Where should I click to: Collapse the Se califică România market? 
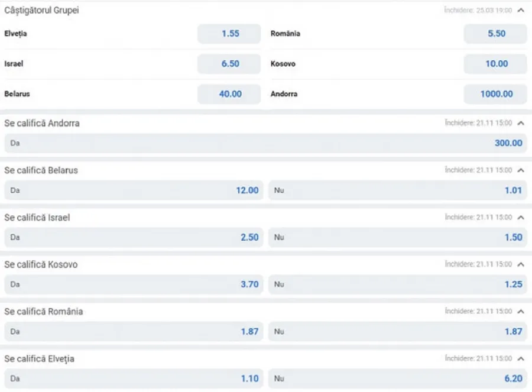pos(520,312)
